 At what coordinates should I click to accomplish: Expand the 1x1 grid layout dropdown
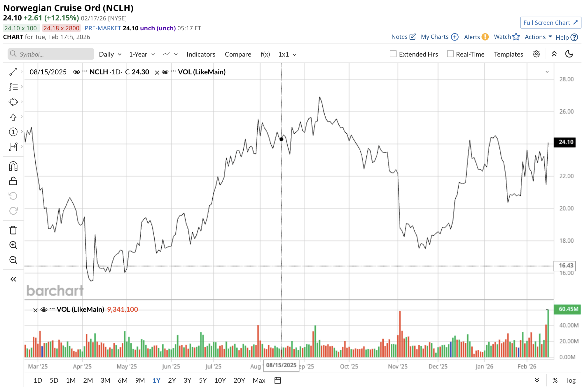[x=287, y=54]
